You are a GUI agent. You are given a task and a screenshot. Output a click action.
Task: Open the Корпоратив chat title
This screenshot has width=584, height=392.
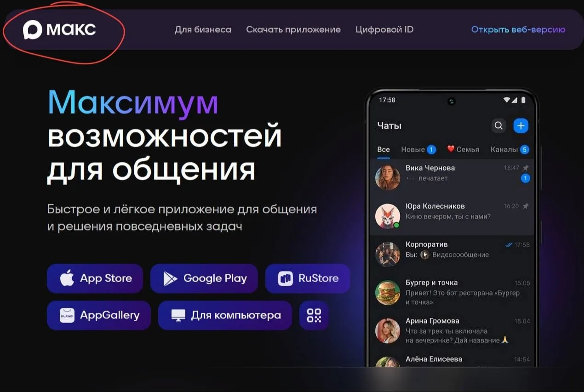click(427, 244)
